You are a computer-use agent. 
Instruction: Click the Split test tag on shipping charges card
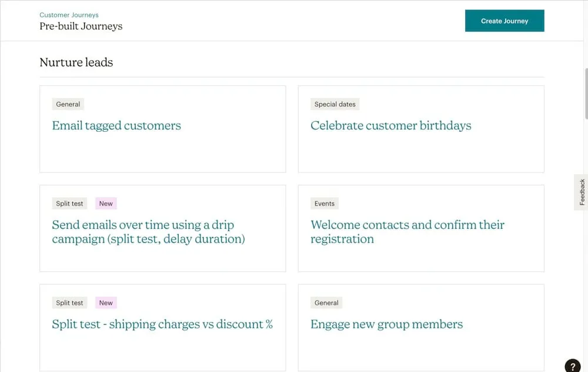(x=69, y=303)
